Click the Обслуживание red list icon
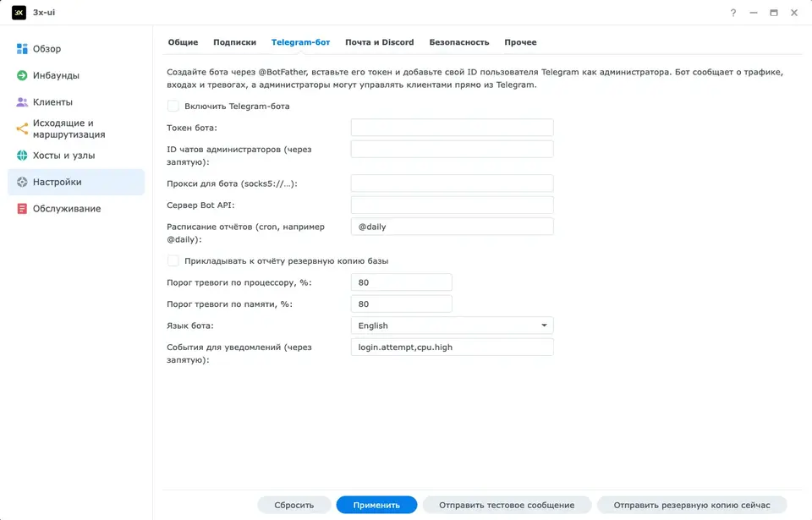The height and width of the screenshot is (520, 812). [22, 209]
